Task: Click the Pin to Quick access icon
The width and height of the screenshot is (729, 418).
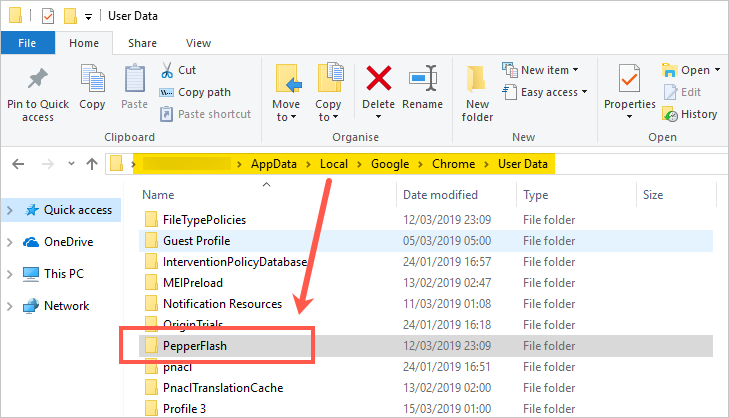Action: 38,80
